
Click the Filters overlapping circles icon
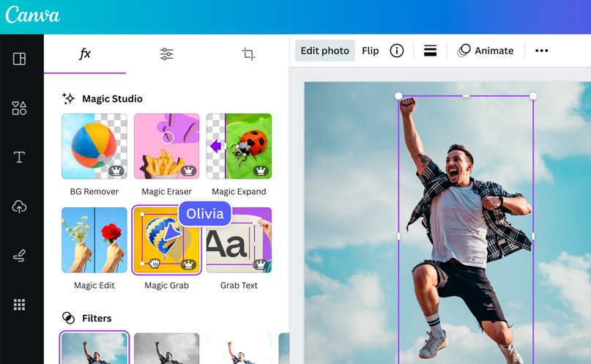[x=69, y=318]
